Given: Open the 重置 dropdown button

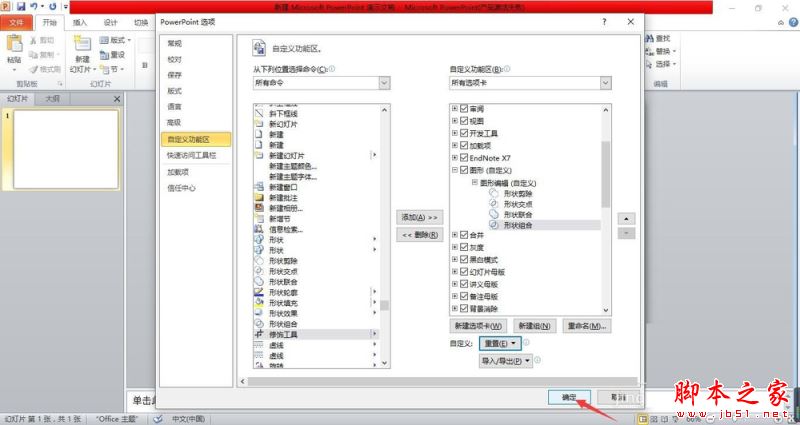Looking at the screenshot, I should coord(500,343).
